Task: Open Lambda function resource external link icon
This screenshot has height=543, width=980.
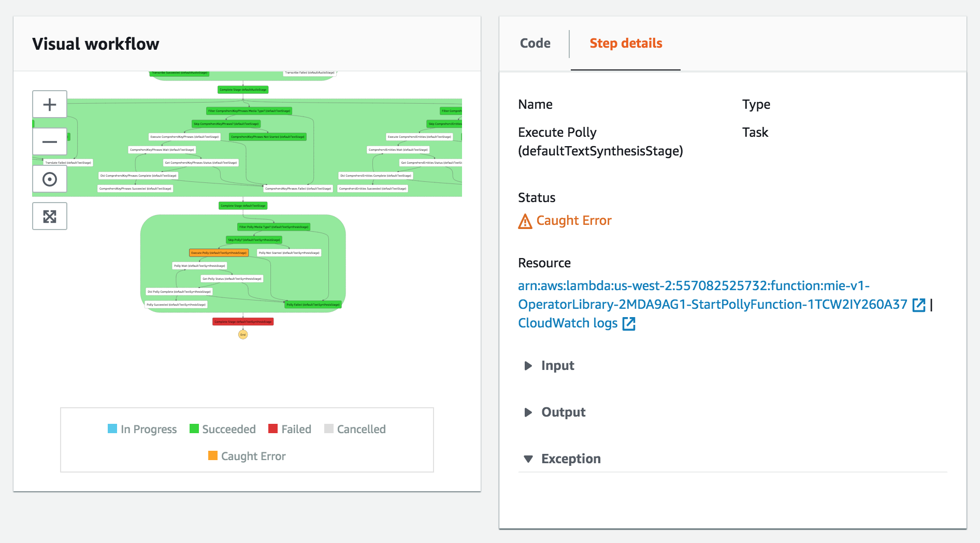Action: pyautogui.click(x=919, y=305)
